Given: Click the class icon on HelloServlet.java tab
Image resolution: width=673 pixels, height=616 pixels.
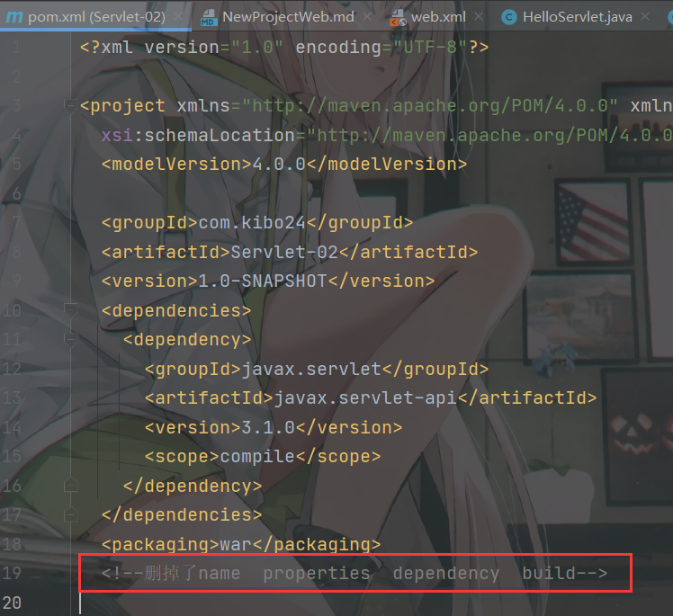Looking at the screenshot, I should pyautogui.click(x=509, y=17).
